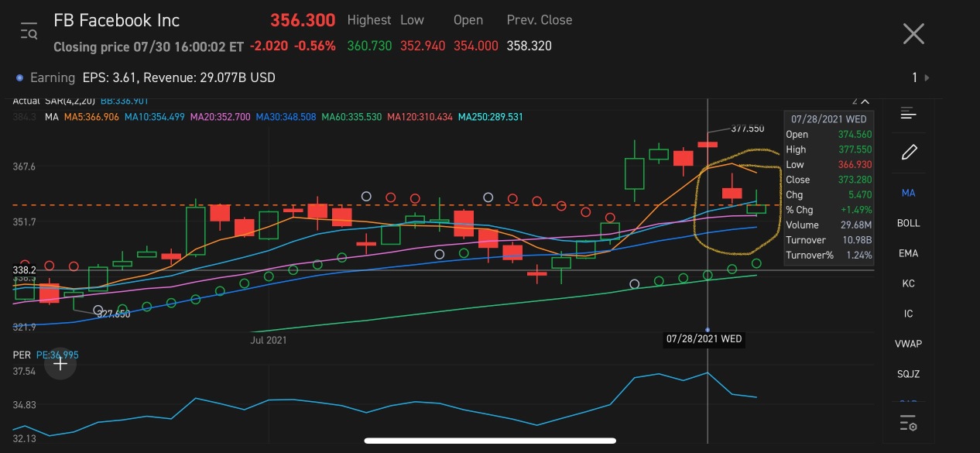
Task: Expand earnings events with the arrow
Action: 927,77
